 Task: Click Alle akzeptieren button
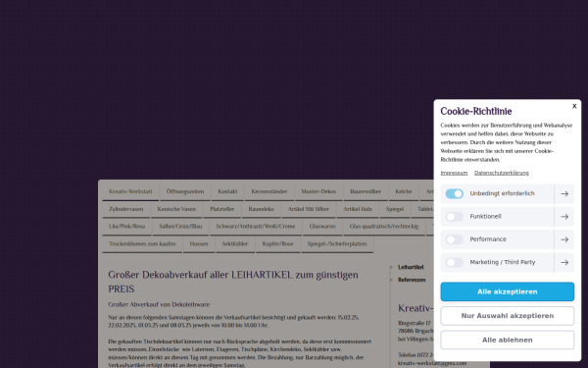point(507,291)
